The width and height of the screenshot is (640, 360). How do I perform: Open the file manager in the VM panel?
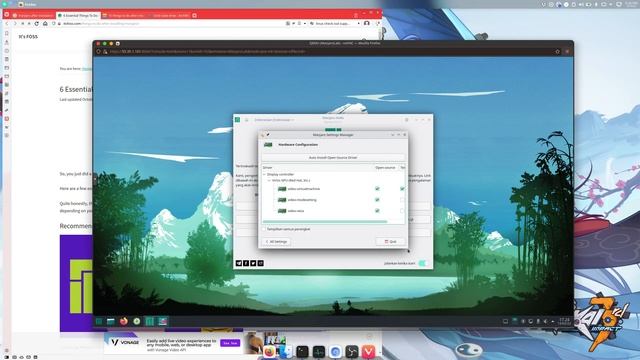(111, 321)
